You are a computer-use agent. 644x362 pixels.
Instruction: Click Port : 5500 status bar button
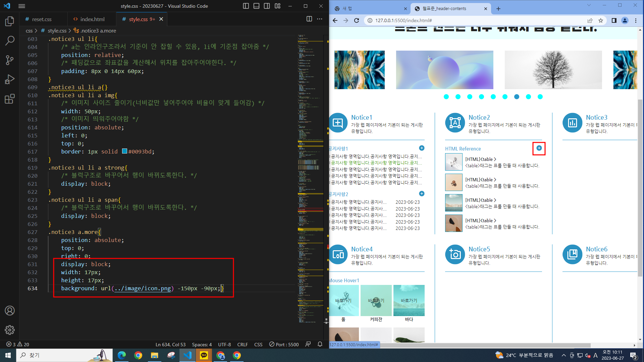[284, 345]
